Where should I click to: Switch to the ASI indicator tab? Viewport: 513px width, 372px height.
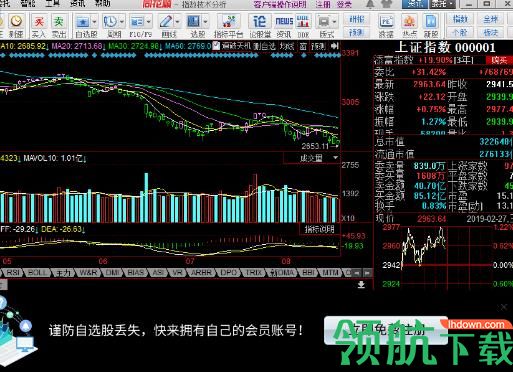158,273
